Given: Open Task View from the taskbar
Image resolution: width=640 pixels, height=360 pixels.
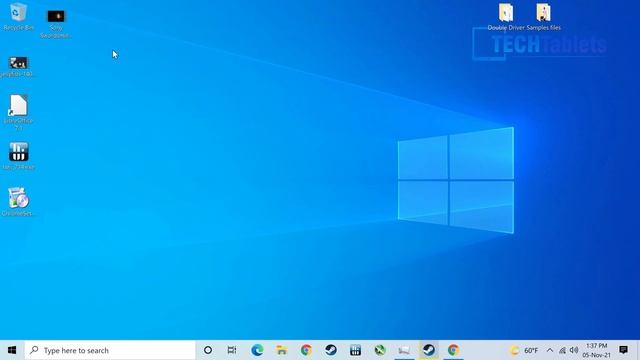Looking at the screenshot, I should pyautogui.click(x=232, y=350).
